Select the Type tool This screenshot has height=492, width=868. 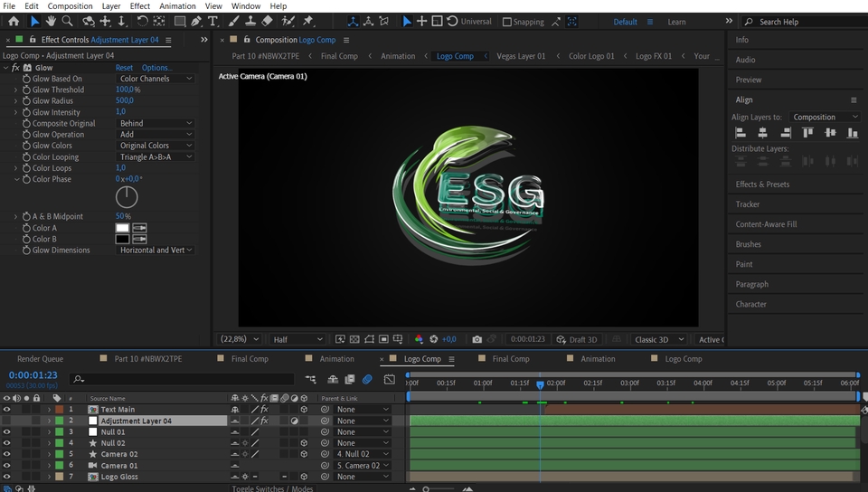click(x=212, y=21)
